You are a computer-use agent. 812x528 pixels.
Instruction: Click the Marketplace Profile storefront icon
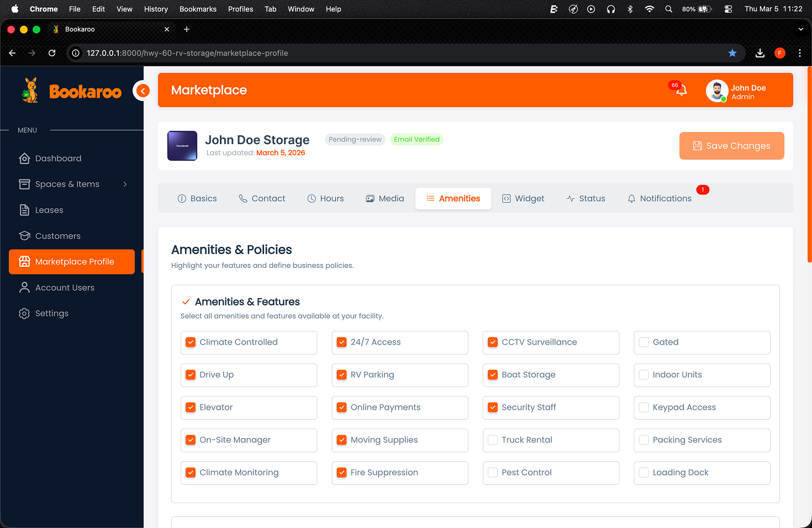[x=24, y=262]
